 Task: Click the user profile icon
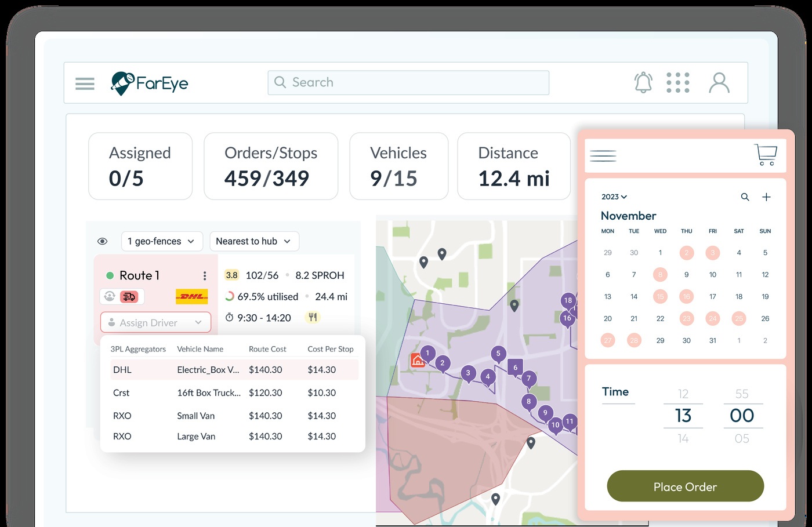pyautogui.click(x=719, y=82)
